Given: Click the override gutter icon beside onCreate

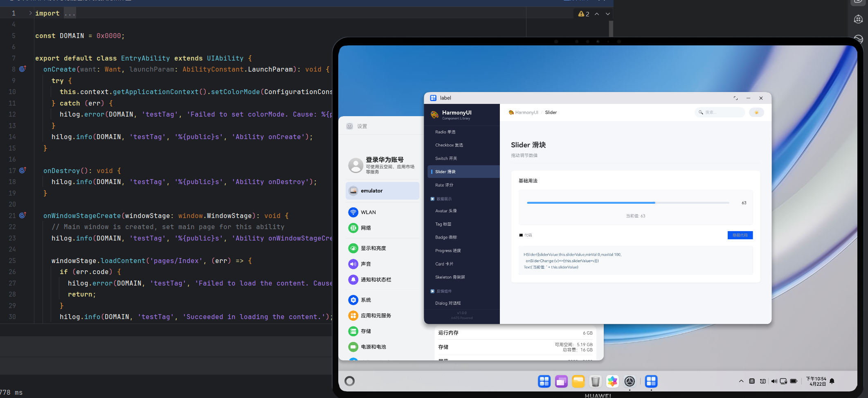Looking at the screenshot, I should coord(22,69).
